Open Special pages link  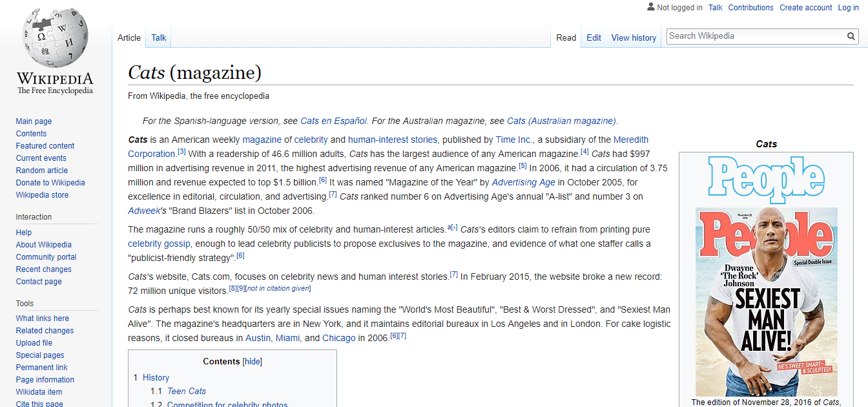pos(40,355)
